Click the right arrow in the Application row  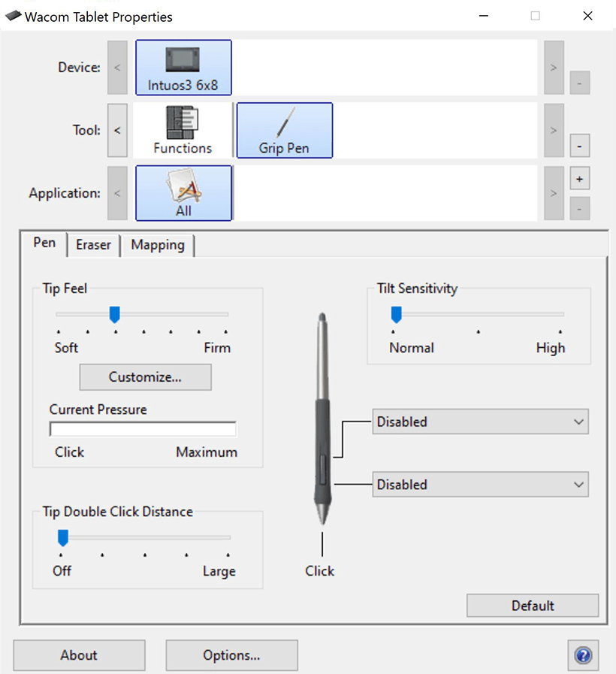click(x=554, y=193)
